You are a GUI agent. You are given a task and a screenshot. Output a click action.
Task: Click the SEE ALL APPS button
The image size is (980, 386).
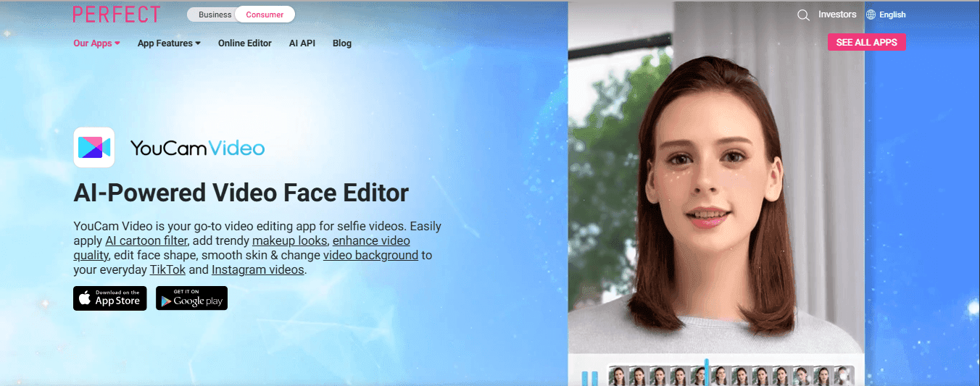click(866, 42)
